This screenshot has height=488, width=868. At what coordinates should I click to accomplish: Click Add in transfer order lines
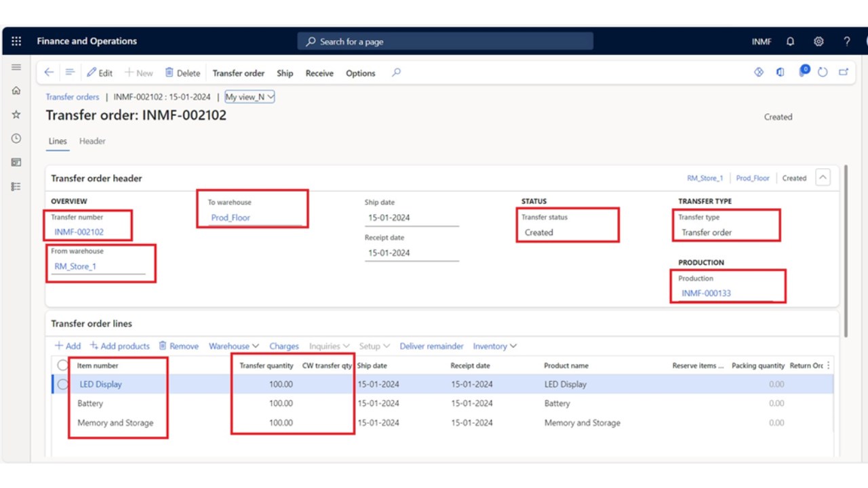(x=68, y=346)
